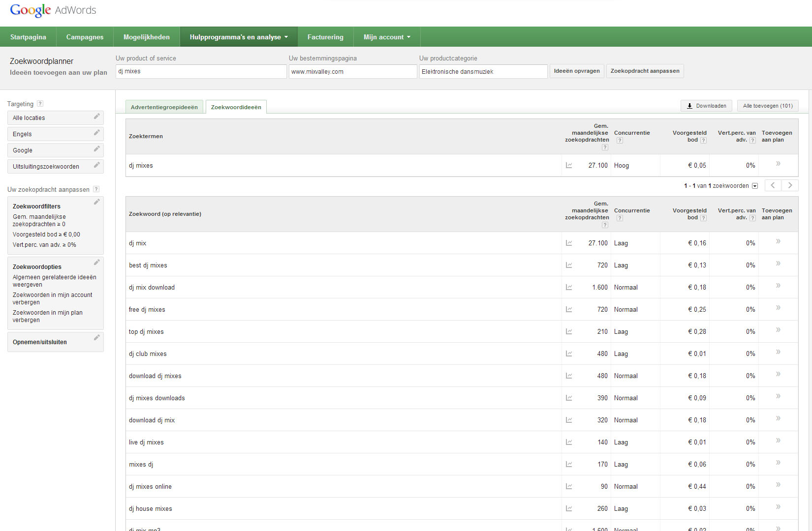Open trend chart icon for dj mix
Screen dimensions: 812x531
569,243
